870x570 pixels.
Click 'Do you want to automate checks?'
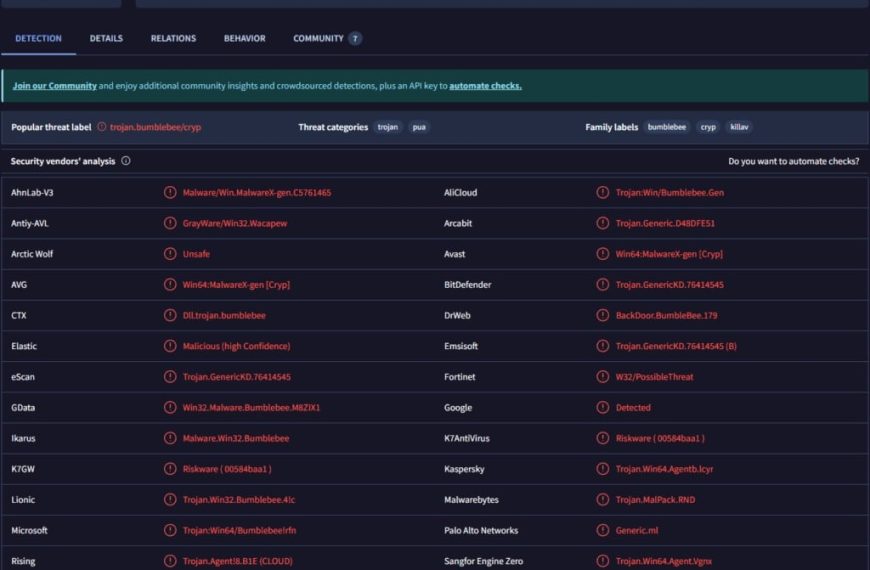[x=793, y=161]
